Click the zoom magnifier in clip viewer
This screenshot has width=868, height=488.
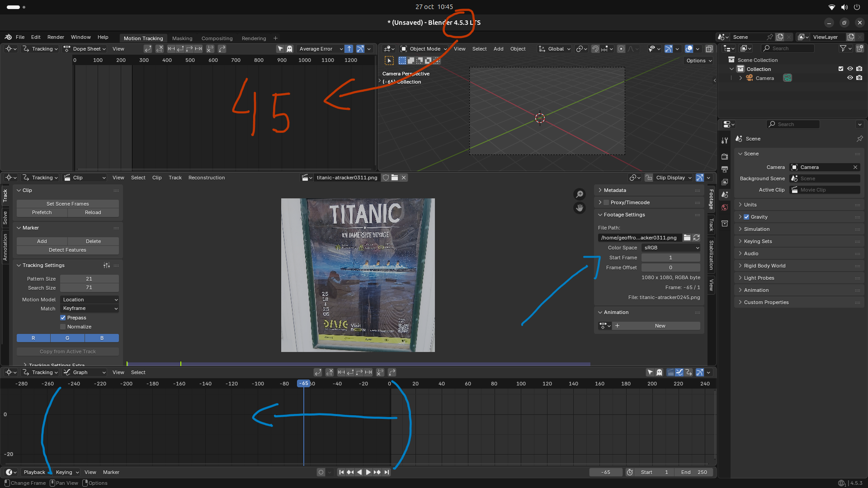(x=580, y=194)
